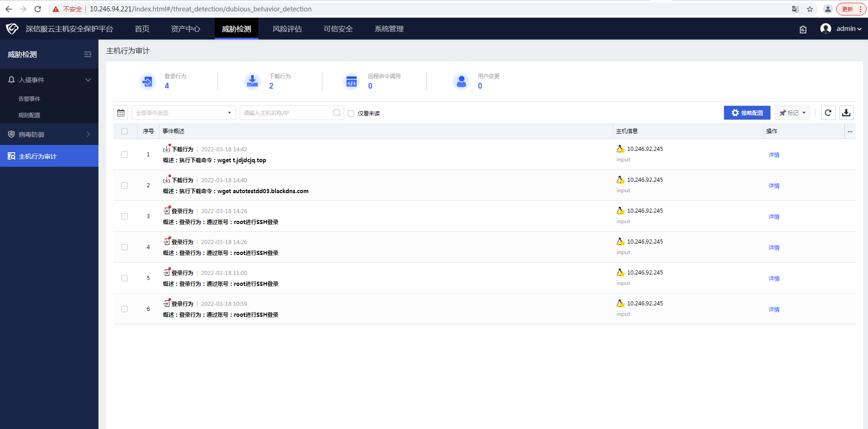Click the audit icon beside 主机行为审计

[11, 156]
